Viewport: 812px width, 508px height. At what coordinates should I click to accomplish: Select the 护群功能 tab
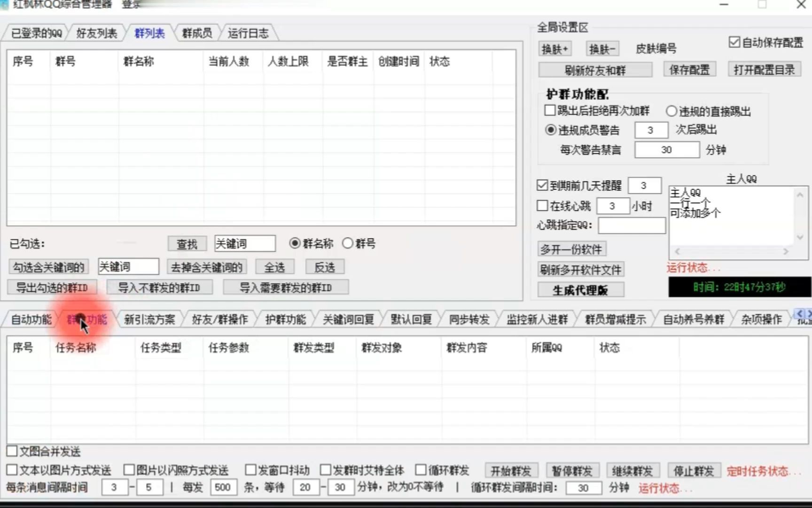(285, 320)
